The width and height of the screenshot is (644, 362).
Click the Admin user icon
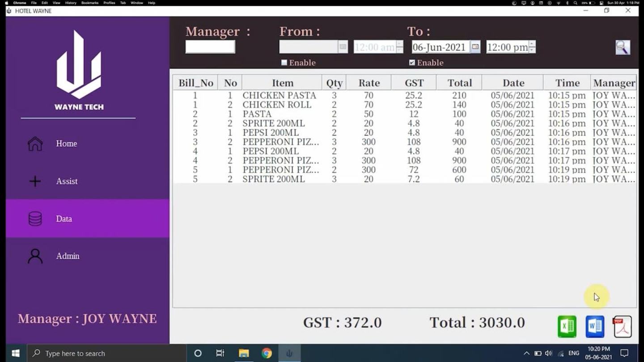(x=35, y=256)
